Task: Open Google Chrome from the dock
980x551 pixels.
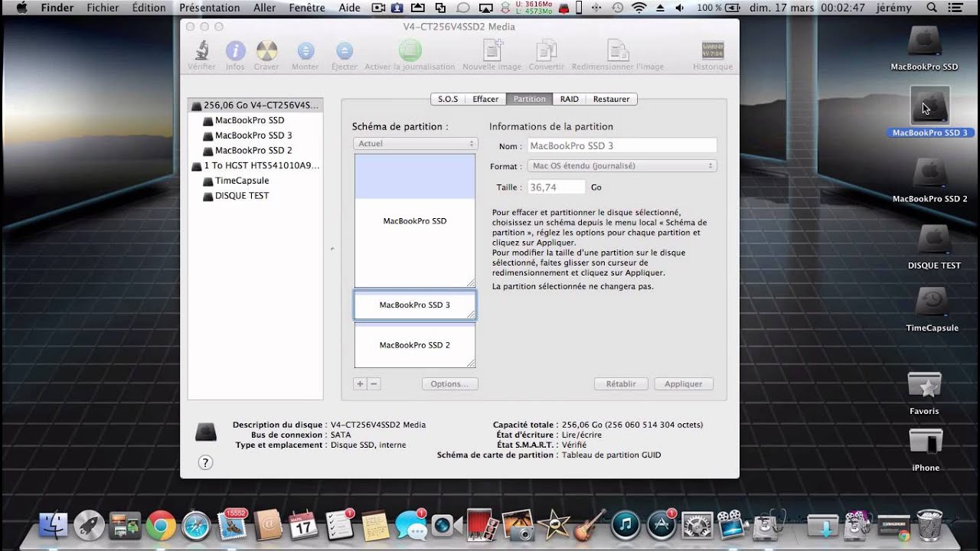Action: (161, 525)
